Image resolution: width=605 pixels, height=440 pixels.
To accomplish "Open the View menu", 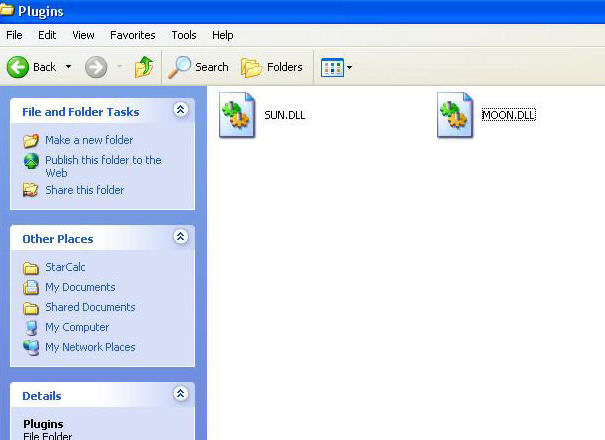I will 83,35.
